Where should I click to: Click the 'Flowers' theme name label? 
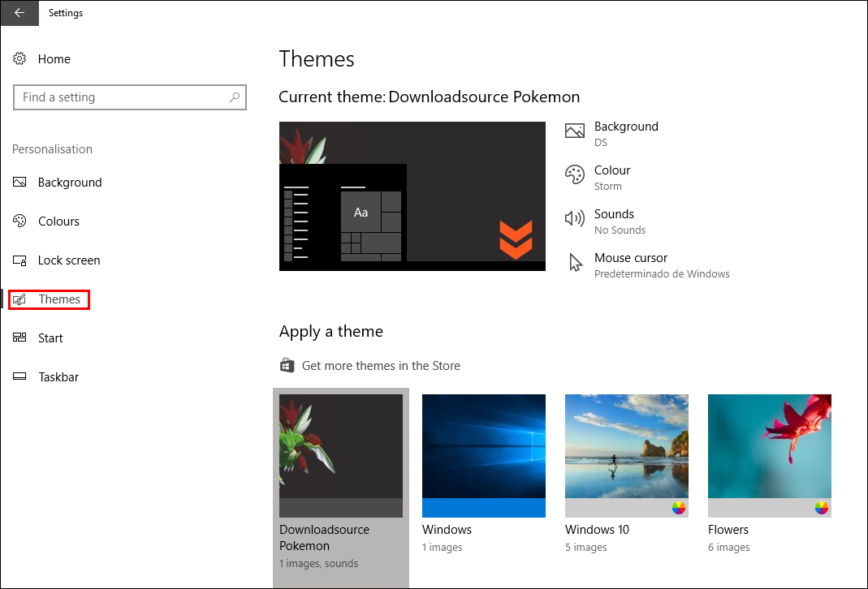pos(728,530)
